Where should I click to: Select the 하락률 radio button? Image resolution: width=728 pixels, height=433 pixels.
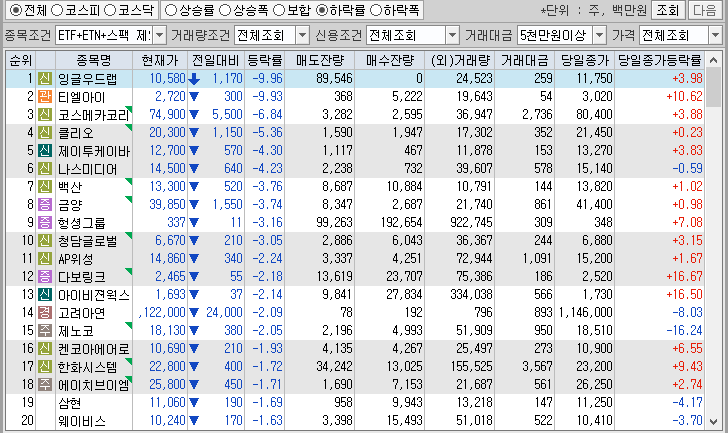(322, 10)
